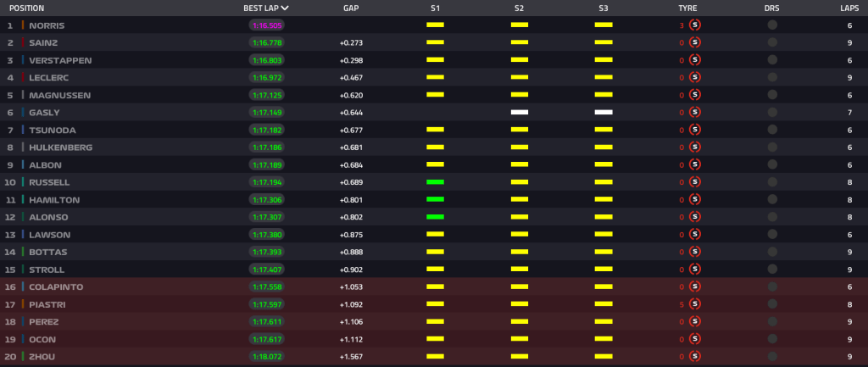Click the GAP column header

point(350,8)
